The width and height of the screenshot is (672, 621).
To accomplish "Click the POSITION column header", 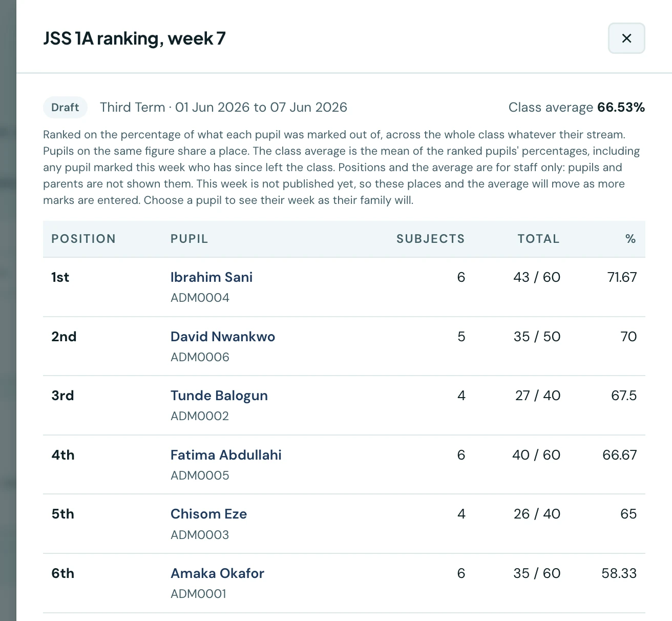I will [83, 239].
